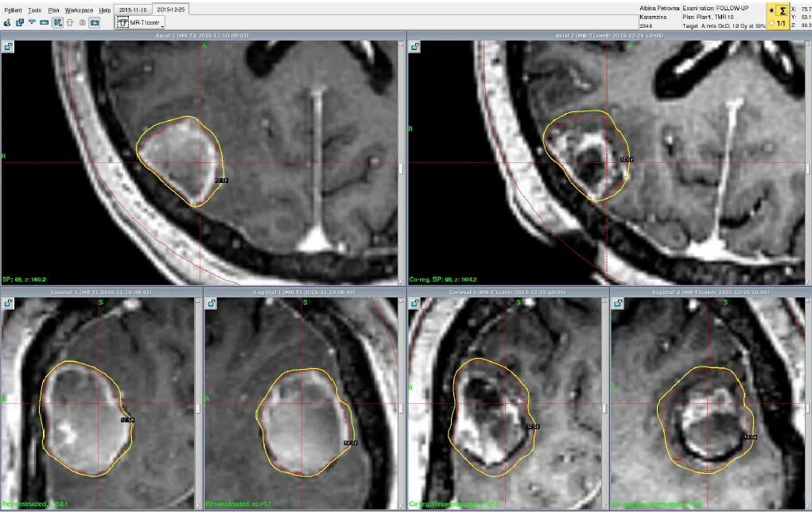The height and width of the screenshot is (513, 812).
Task: Open the Workspace menu
Action: [79, 10]
